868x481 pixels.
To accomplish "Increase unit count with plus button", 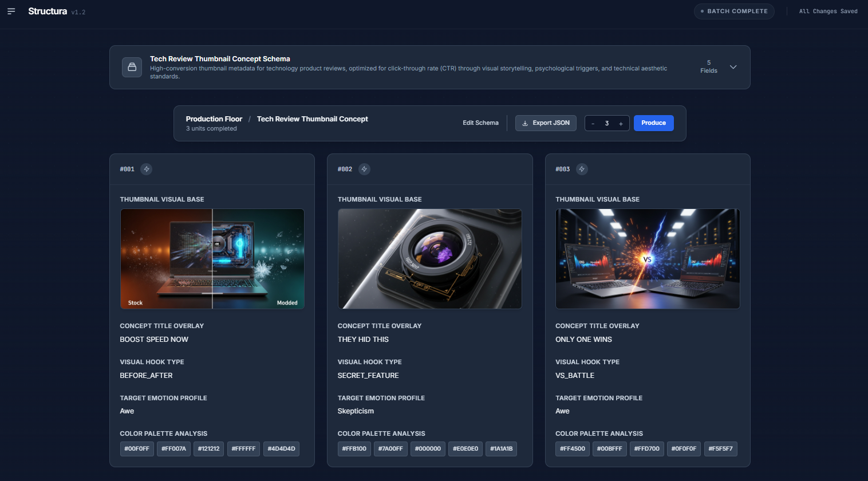I will point(621,124).
